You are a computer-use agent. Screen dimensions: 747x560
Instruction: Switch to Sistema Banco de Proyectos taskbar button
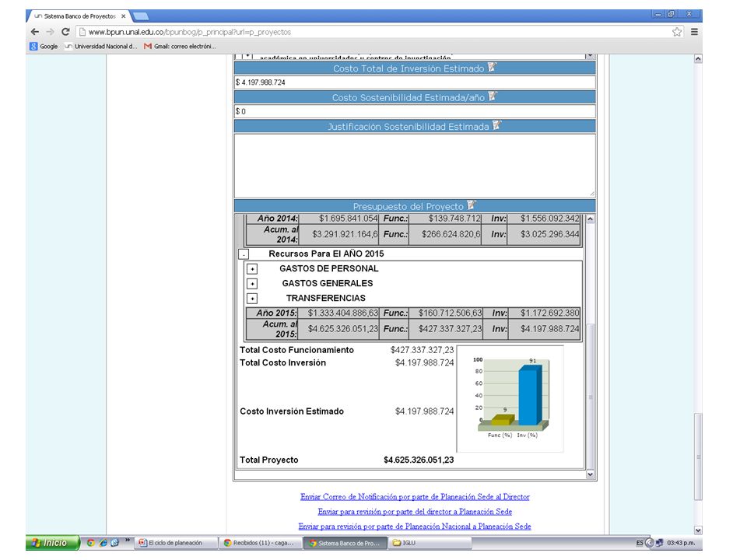[x=346, y=543]
